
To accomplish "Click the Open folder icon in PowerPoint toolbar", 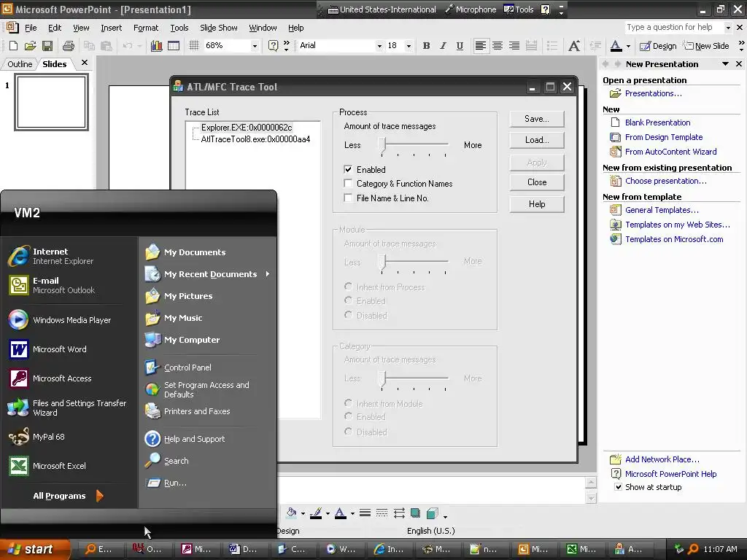I will [30, 46].
